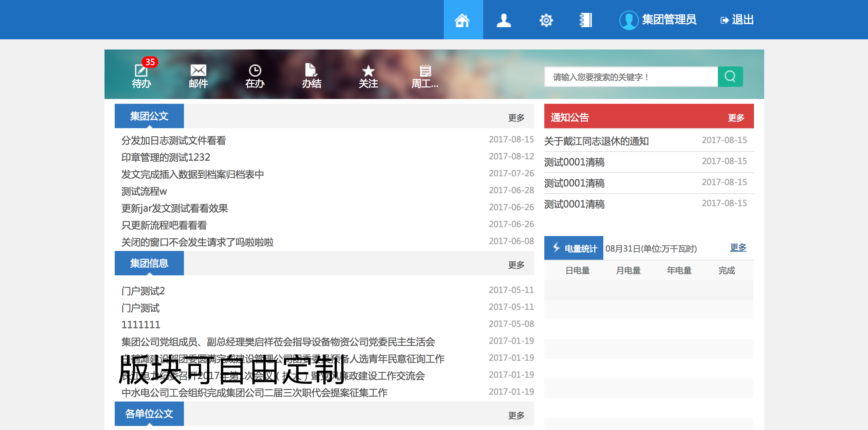Image resolution: width=868 pixels, height=430 pixels.
Task: Open settings via the gear icon
Action: point(546,20)
